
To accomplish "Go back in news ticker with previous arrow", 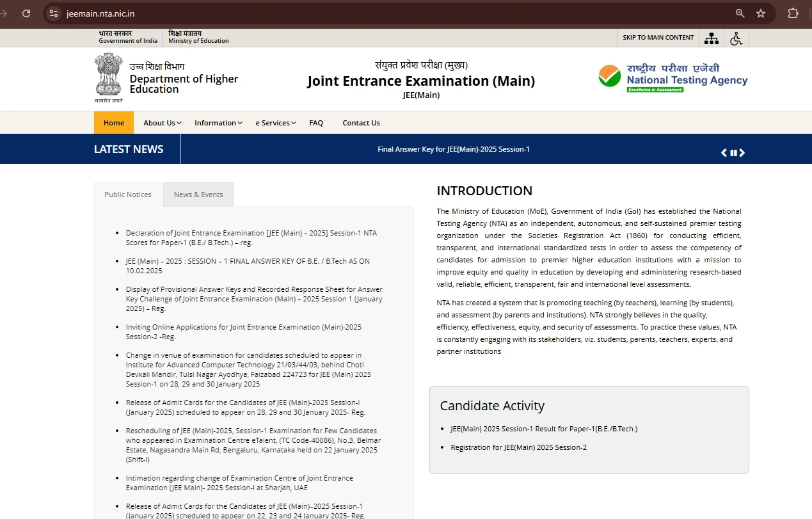I will tap(724, 152).
